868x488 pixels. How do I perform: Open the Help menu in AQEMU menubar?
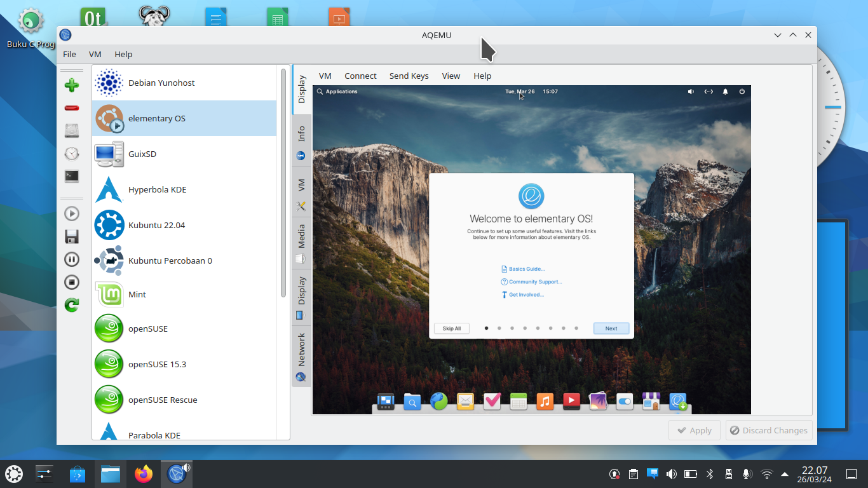coord(123,54)
